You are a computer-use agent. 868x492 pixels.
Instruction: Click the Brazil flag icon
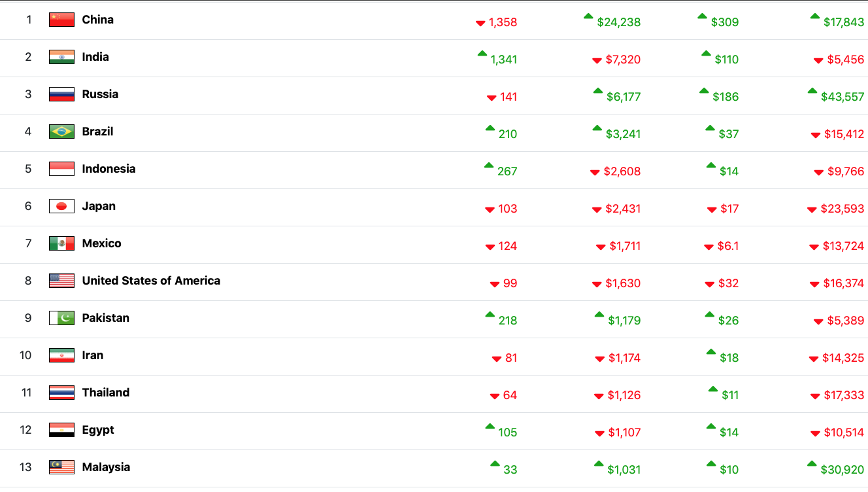coord(61,132)
